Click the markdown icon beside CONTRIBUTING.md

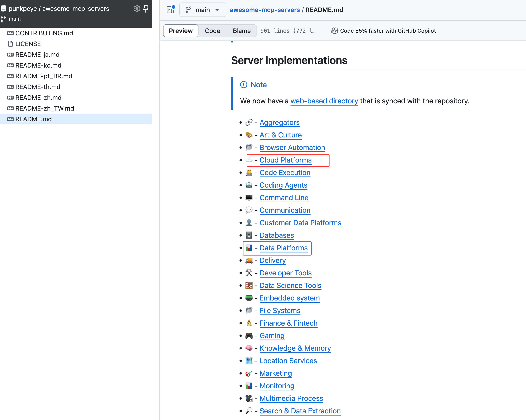point(11,33)
